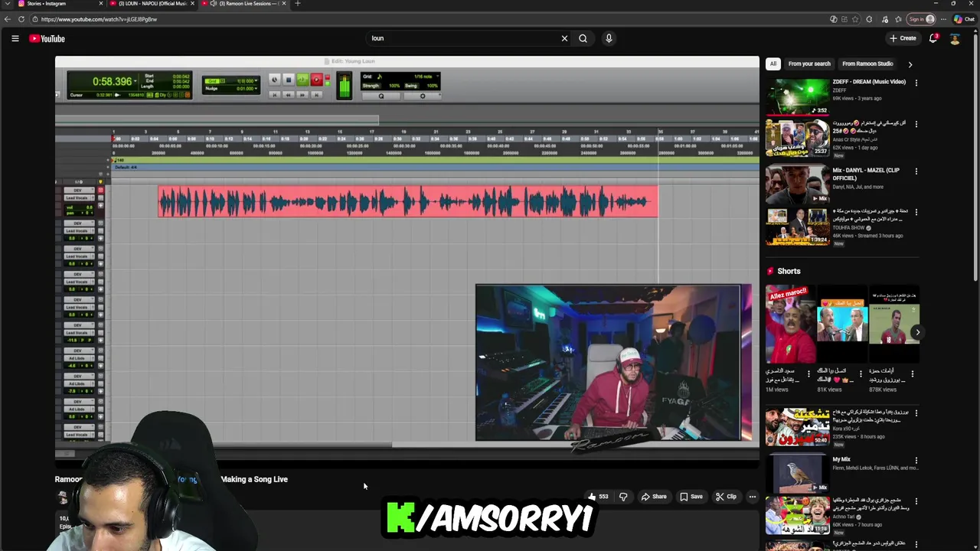
Task: Select the 'All' filter chip
Action: tap(773, 64)
